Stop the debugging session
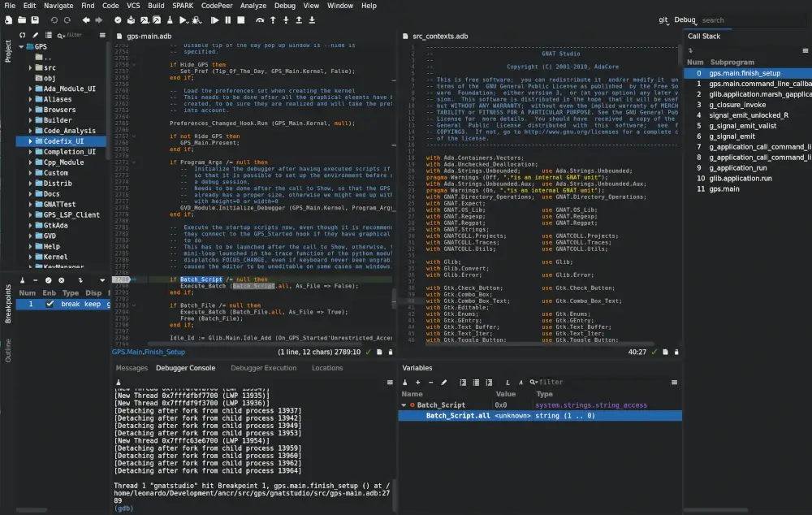 [241, 20]
